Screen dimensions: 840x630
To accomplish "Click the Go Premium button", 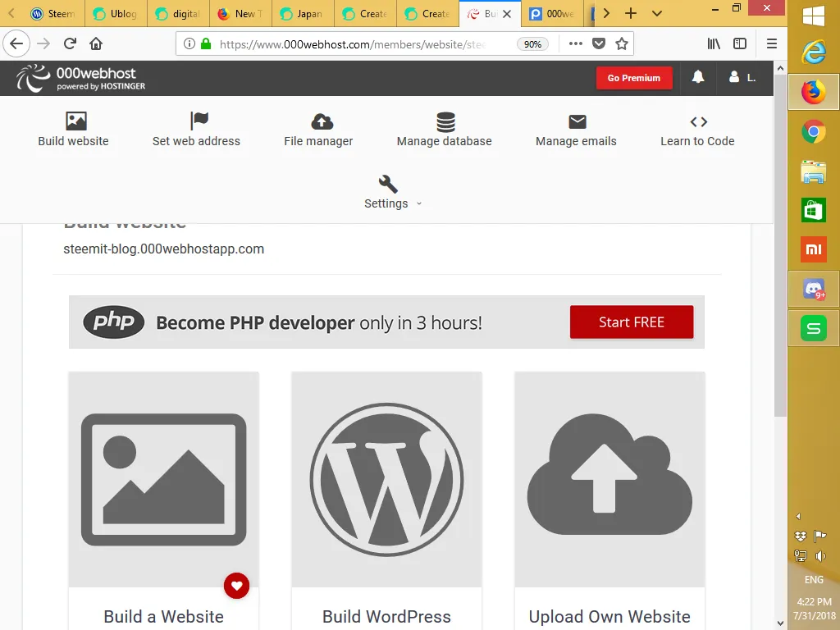I will point(634,78).
